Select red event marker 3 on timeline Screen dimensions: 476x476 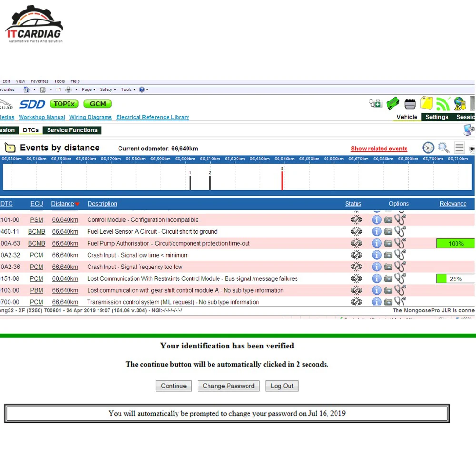coord(282,179)
